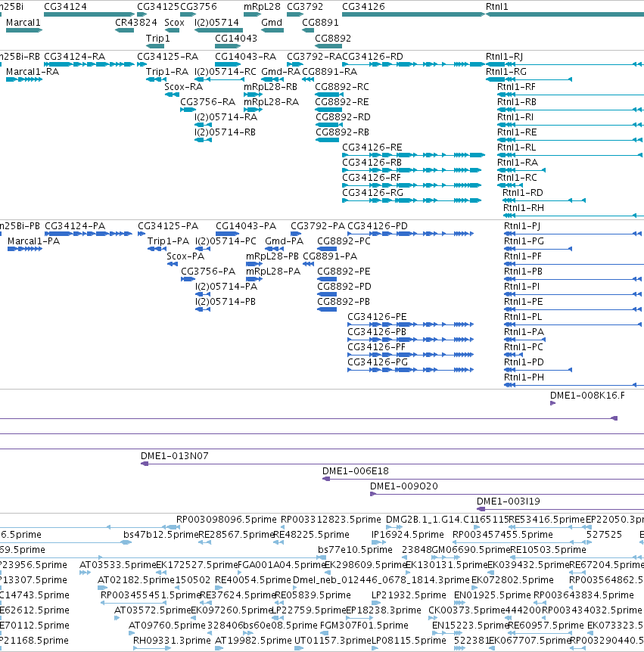Open the DME1-008K16.F BAC label

click(x=587, y=396)
